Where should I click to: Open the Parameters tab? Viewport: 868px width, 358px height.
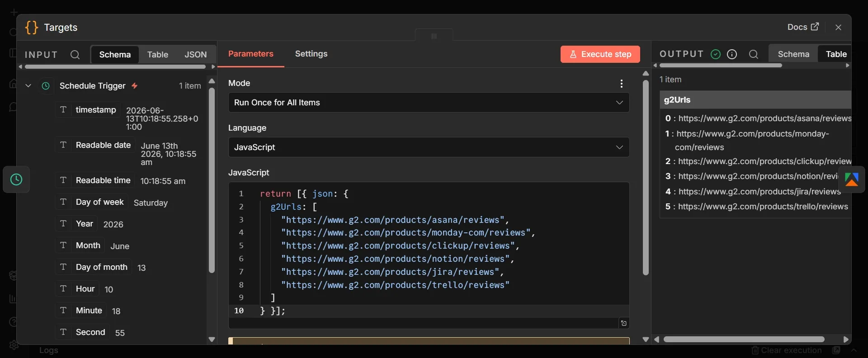point(251,54)
